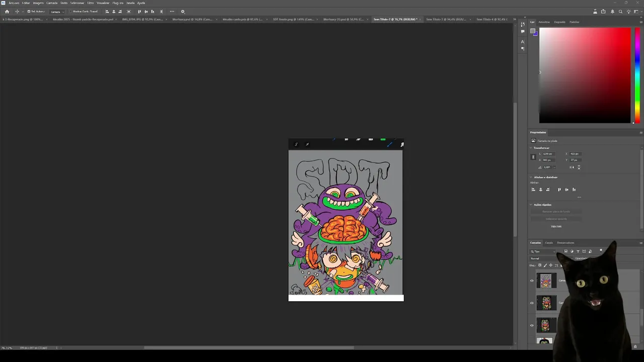Screen dimensions: 644x362
Task: Open the Imagem menu
Action: tap(38, 3)
